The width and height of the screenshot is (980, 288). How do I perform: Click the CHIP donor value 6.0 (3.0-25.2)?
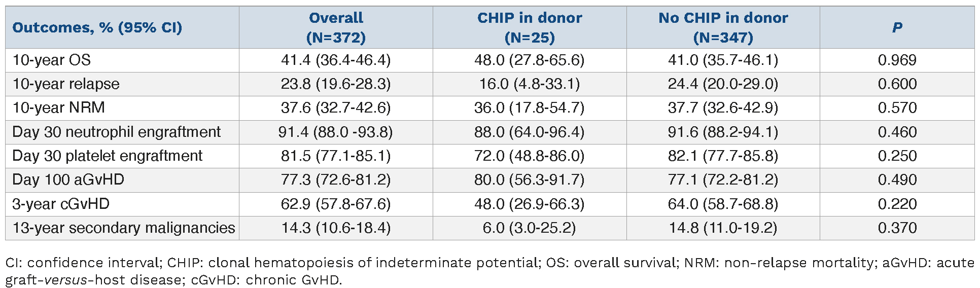(x=530, y=228)
